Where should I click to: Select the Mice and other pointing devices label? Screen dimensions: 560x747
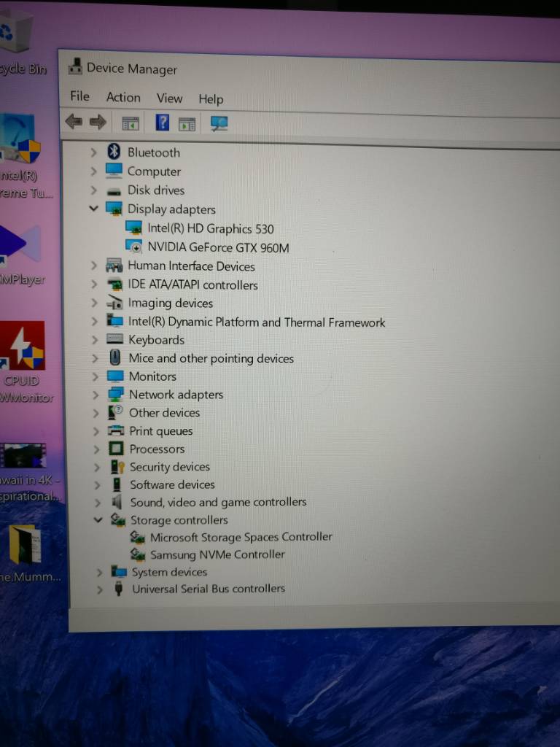click(211, 358)
